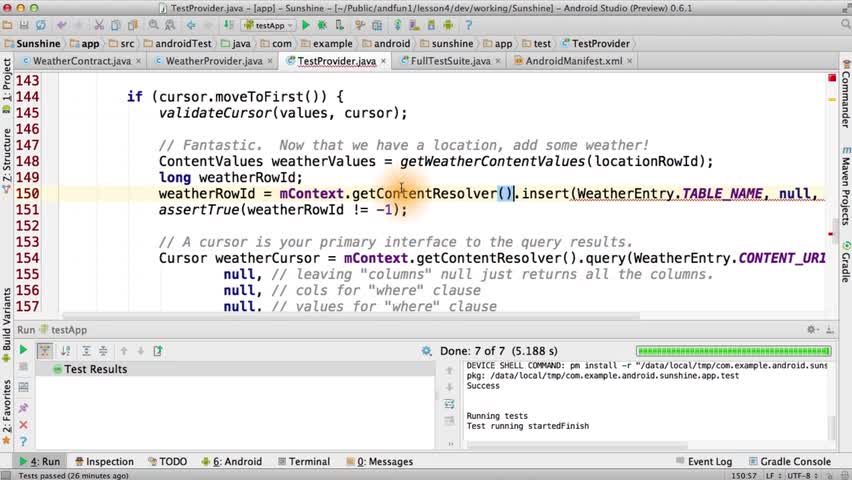Viewport: 852px width, 480px height.
Task: Change the UTF-8 file encoding
Action: pyautogui.click(x=803, y=475)
